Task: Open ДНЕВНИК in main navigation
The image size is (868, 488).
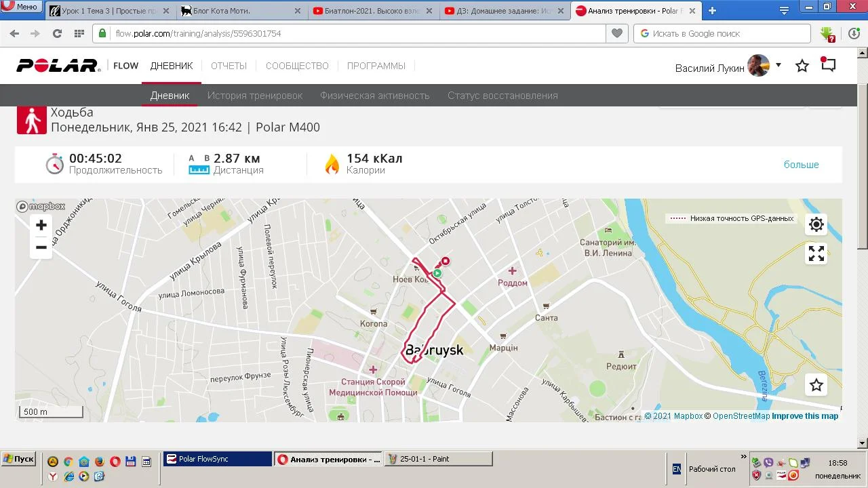Action: pyautogui.click(x=172, y=66)
